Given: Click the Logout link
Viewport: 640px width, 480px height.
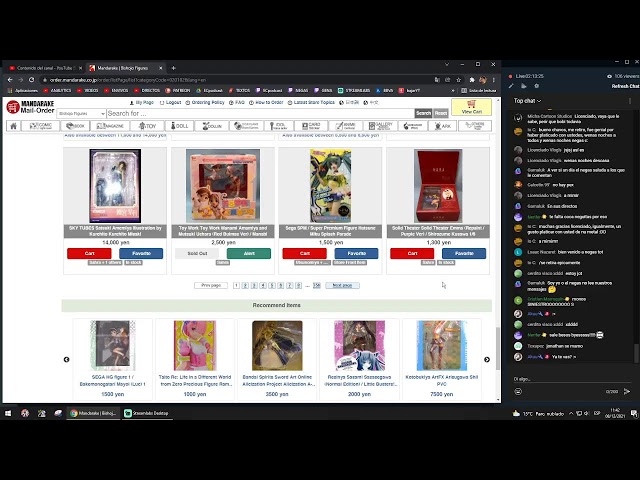Looking at the screenshot, I should click(x=170, y=102).
